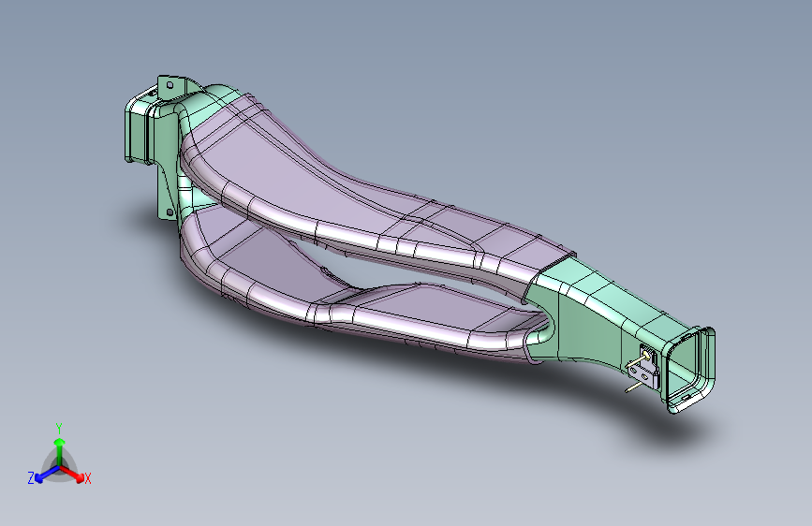Select the small gray bracket with pins
This screenshot has height=526, width=812.
tap(643, 369)
